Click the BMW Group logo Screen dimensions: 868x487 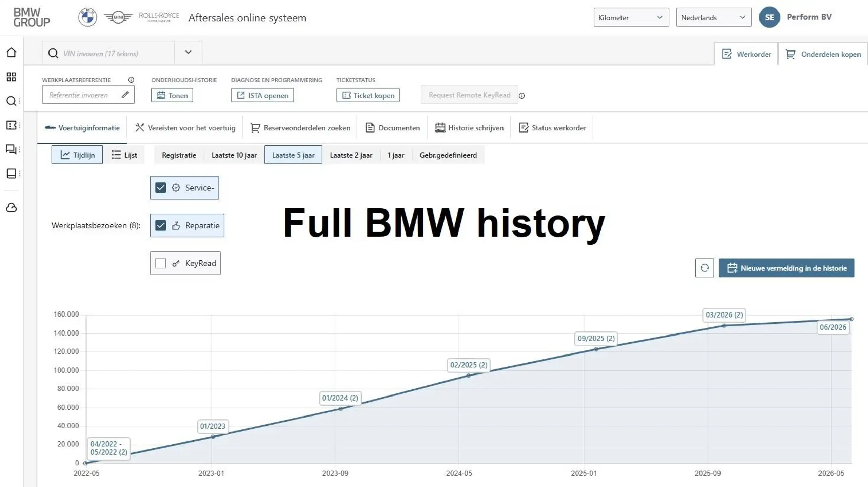pyautogui.click(x=32, y=17)
